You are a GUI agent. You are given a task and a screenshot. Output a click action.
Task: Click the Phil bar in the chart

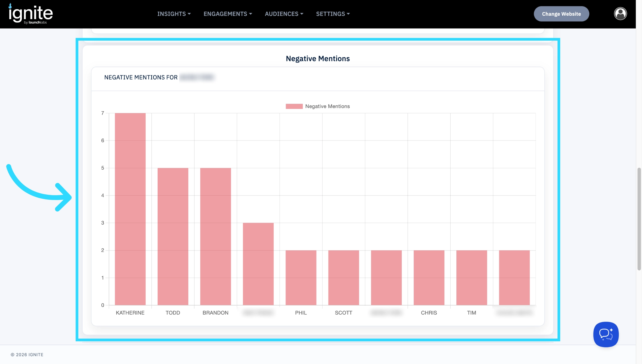tap(301, 278)
